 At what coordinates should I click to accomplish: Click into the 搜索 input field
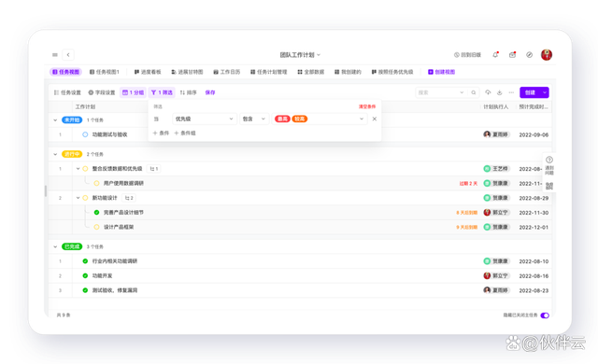[438, 92]
